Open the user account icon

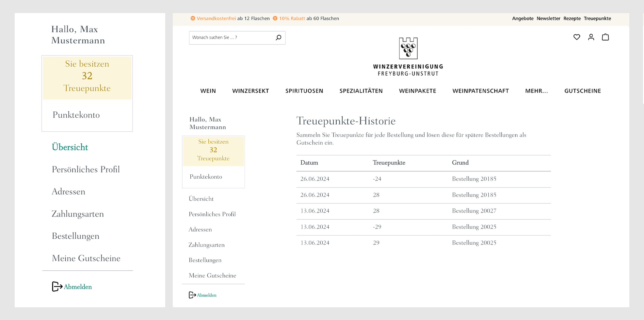point(591,37)
